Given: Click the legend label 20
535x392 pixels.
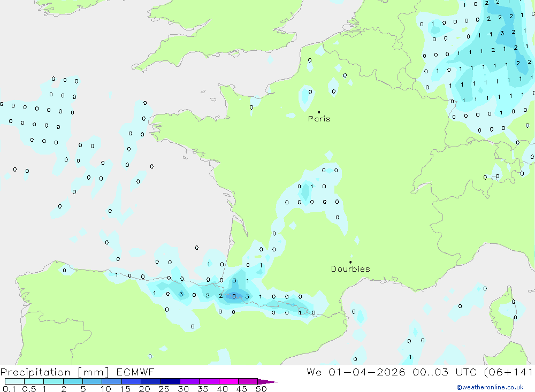Looking at the screenshot, I should [144, 389].
